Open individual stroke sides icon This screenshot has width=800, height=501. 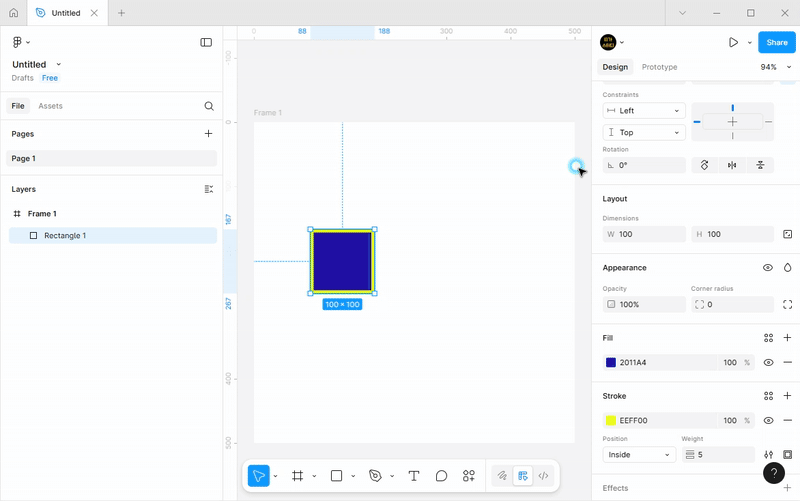pos(788,455)
